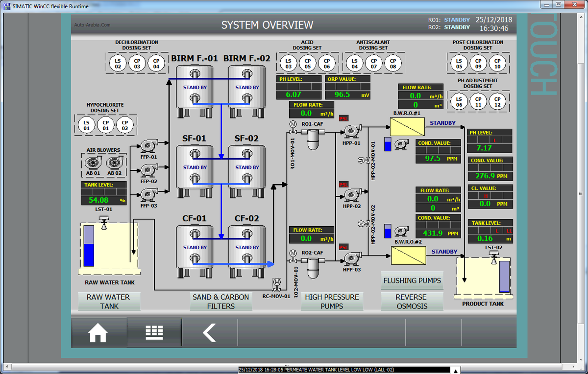Click the CF-01 carbon filter vessel
Image resolution: width=588 pixels, height=374 pixels.
pyautogui.click(x=195, y=251)
